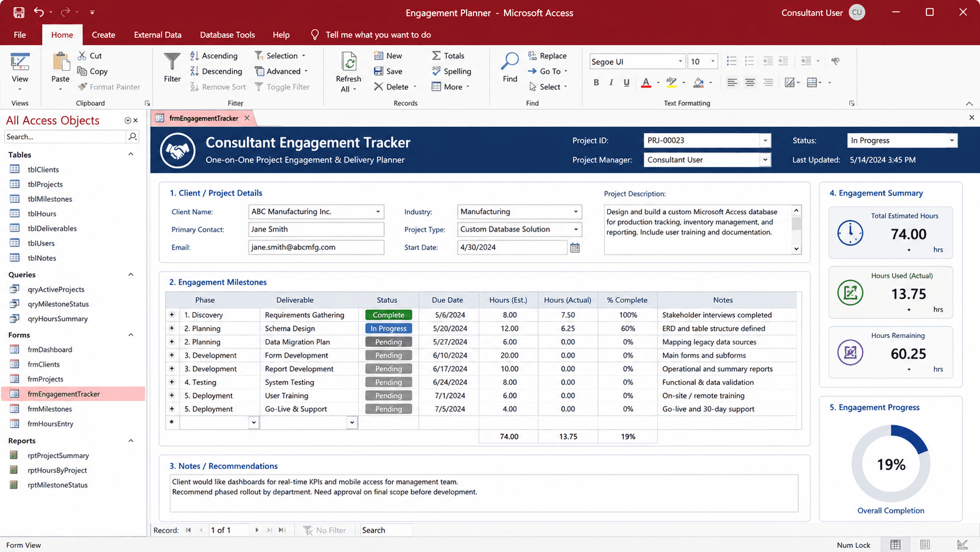Toggle Underline formatting
The image size is (980, 552).
[627, 83]
